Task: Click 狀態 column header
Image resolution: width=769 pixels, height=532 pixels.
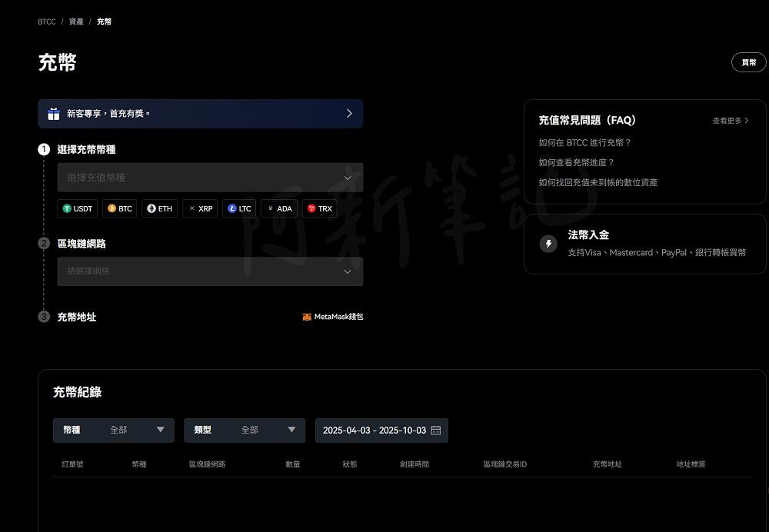Action: pos(350,464)
